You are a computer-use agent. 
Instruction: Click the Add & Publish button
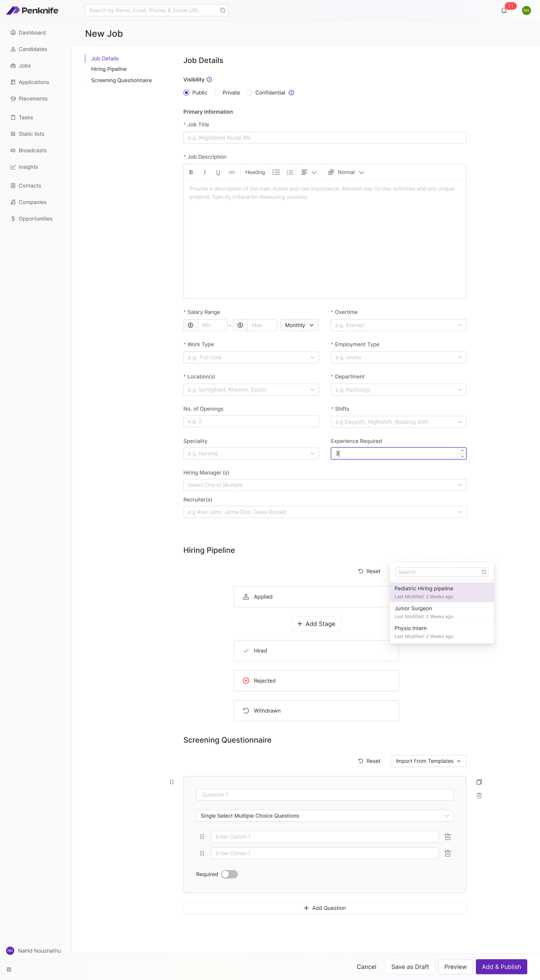[501, 966]
